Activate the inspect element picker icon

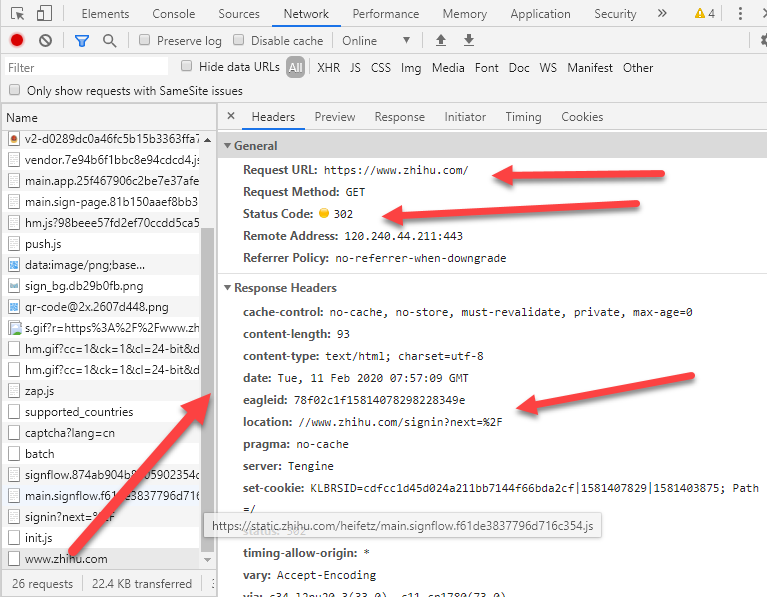click(x=18, y=13)
